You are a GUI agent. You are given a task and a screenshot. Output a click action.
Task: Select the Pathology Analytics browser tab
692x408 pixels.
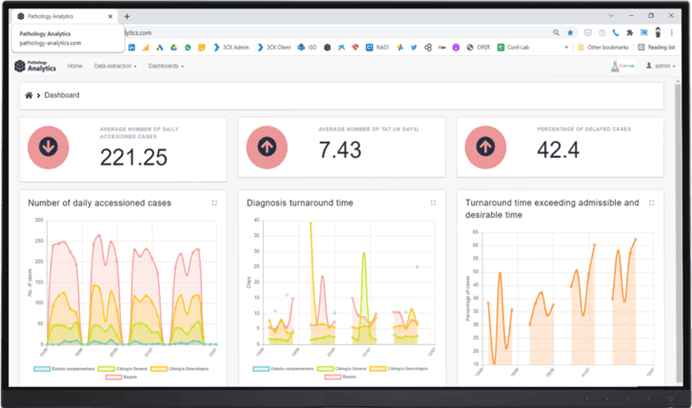pos(60,16)
